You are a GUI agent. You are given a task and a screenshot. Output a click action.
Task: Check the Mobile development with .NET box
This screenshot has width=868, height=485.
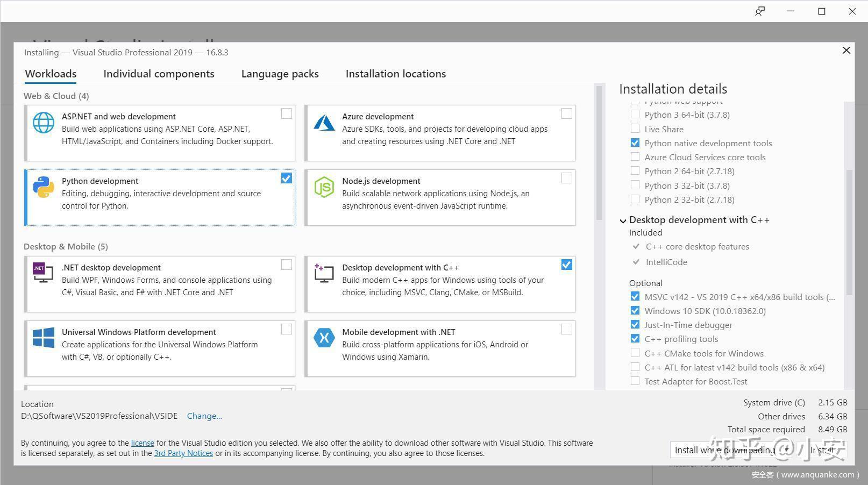click(x=567, y=329)
